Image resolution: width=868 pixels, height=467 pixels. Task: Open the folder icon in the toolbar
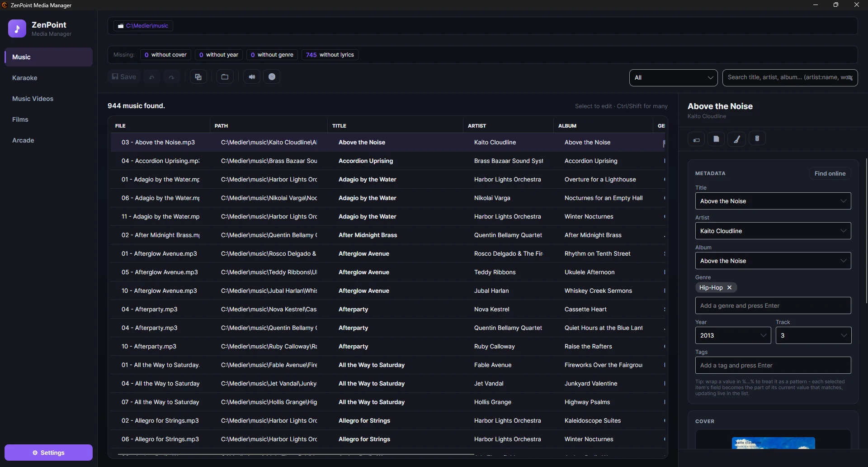[x=225, y=77]
